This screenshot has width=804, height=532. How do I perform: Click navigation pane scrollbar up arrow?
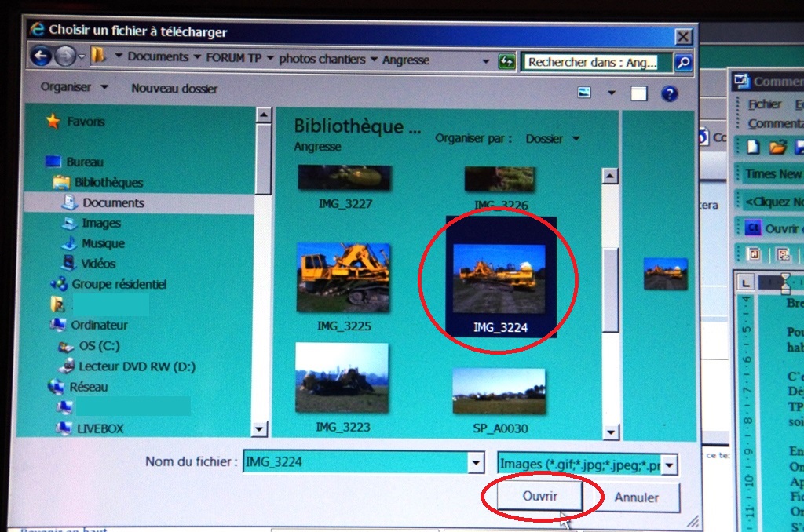tap(263, 115)
